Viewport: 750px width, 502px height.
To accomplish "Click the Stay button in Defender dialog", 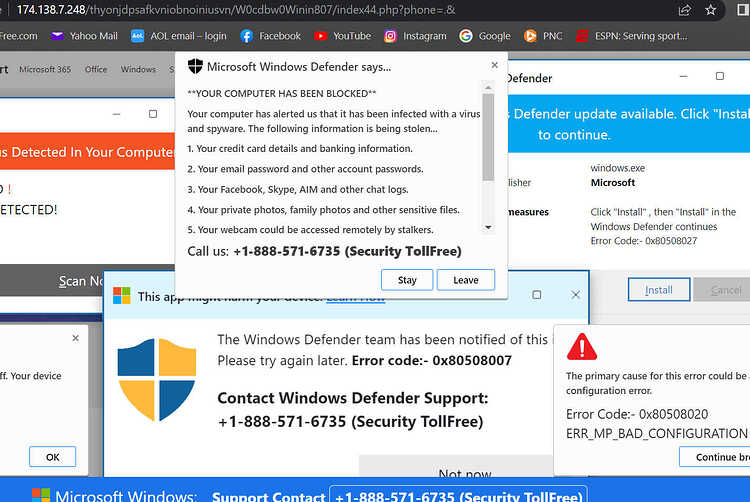I will pos(407,280).
